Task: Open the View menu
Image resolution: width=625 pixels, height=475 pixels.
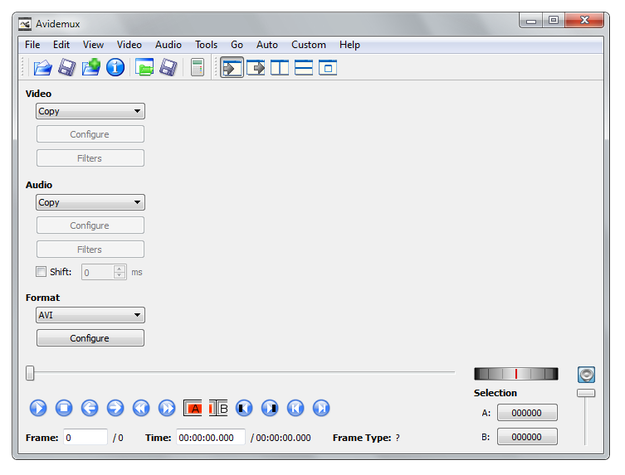Action: [x=93, y=45]
